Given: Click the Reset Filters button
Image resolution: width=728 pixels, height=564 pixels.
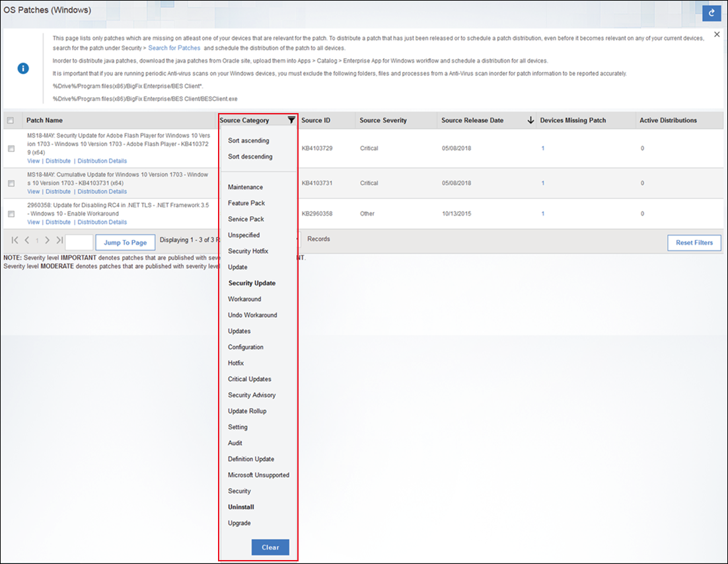Looking at the screenshot, I should pos(694,243).
